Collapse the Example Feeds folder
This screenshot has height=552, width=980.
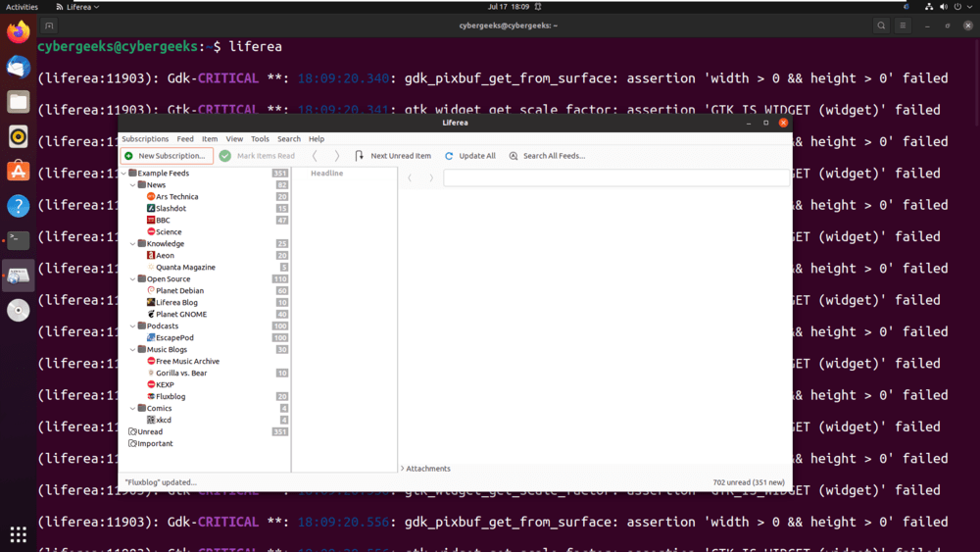click(123, 174)
